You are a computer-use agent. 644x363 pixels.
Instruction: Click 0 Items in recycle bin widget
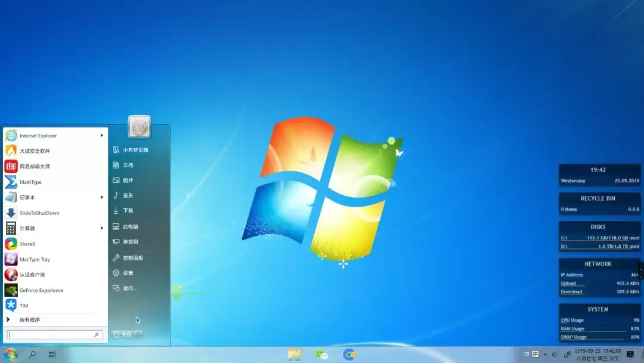click(569, 209)
